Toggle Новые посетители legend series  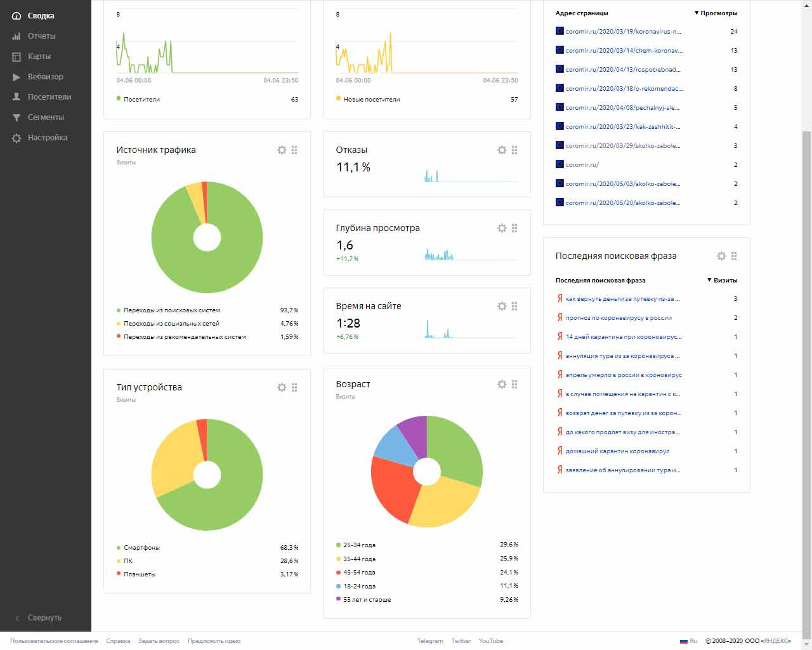(x=371, y=99)
